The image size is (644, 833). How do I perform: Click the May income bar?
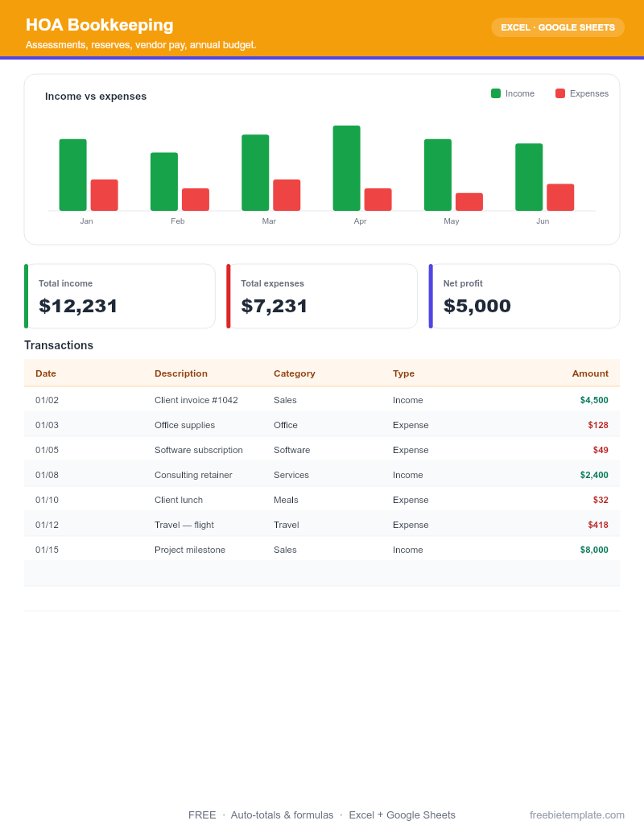point(438,175)
